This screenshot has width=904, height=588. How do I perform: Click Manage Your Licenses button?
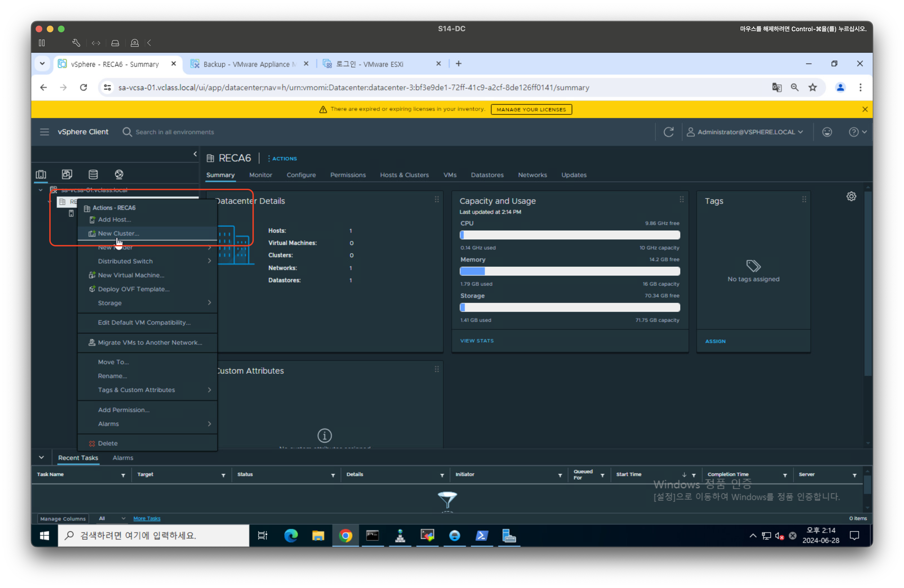coord(531,109)
